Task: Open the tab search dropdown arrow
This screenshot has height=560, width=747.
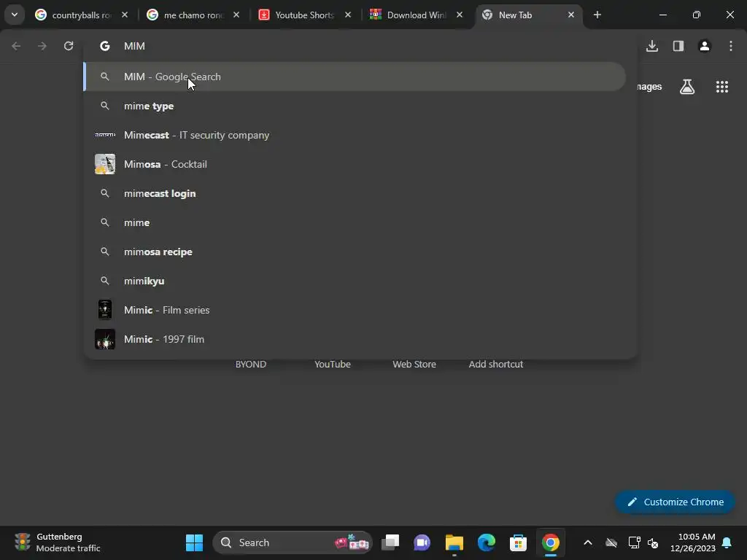Action: [15, 15]
